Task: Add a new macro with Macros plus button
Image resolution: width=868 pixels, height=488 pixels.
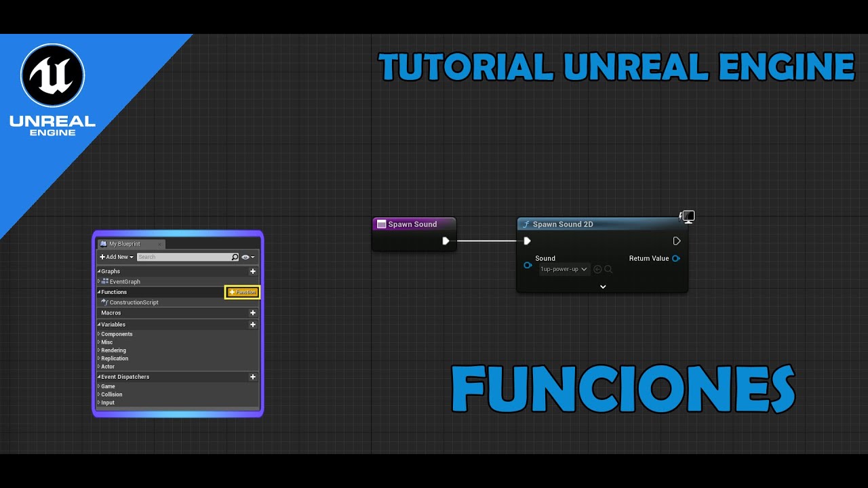Action: coord(253,313)
